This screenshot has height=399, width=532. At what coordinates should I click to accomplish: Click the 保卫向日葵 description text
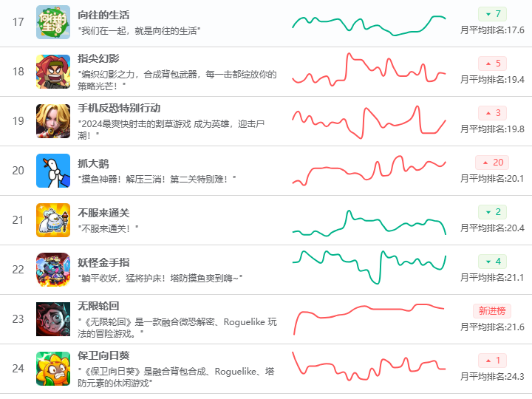coord(176,377)
